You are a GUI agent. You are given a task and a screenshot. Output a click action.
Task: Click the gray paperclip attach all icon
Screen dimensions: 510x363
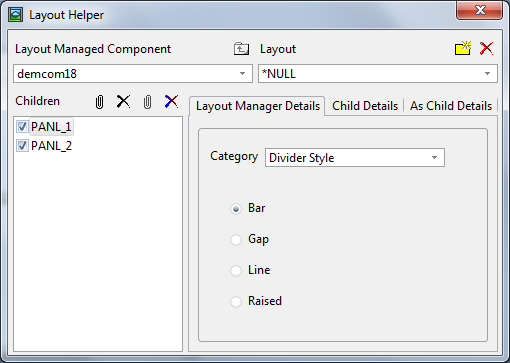point(147,102)
